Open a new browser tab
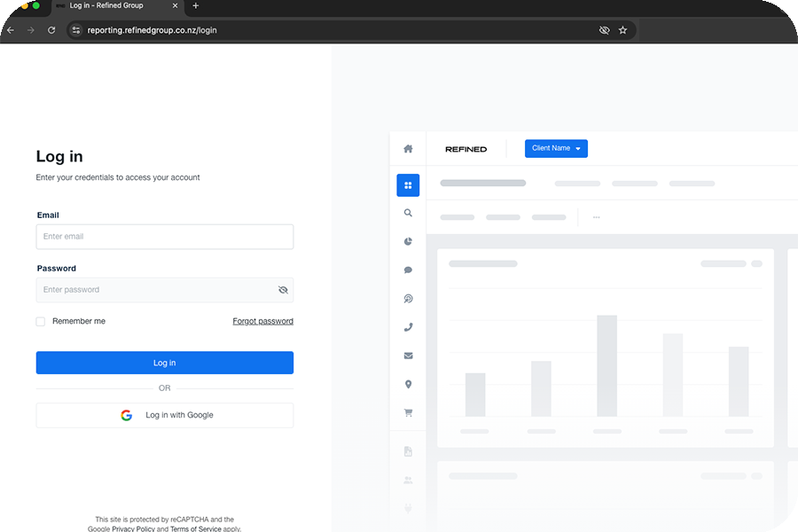Image resolution: width=798 pixels, height=532 pixels. pos(195,5)
